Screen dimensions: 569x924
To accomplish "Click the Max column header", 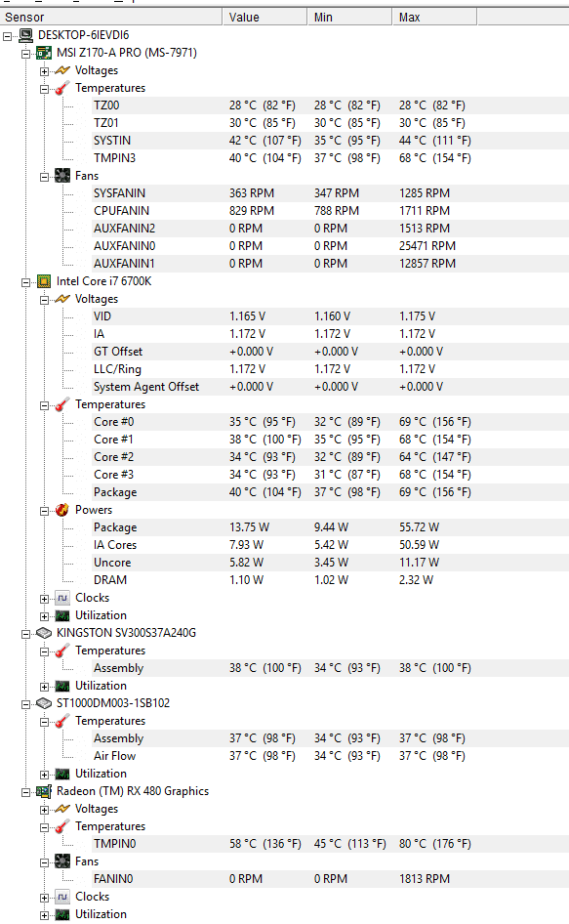I will point(434,17).
